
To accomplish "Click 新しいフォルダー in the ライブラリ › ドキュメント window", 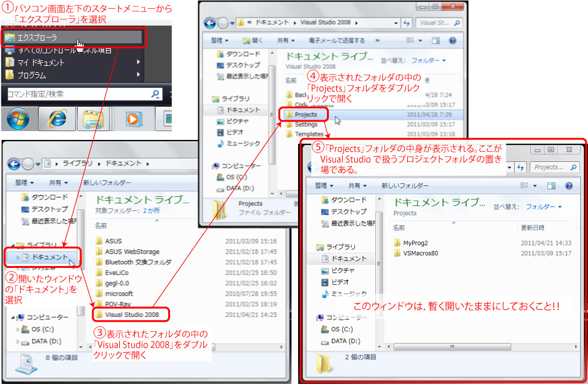I will pyautogui.click(x=107, y=183).
